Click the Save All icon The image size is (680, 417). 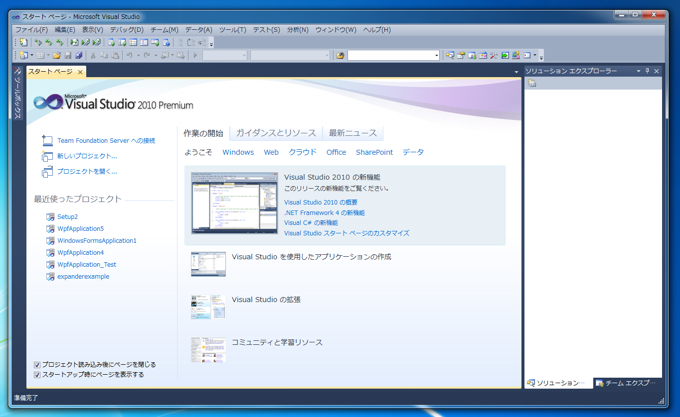78,55
